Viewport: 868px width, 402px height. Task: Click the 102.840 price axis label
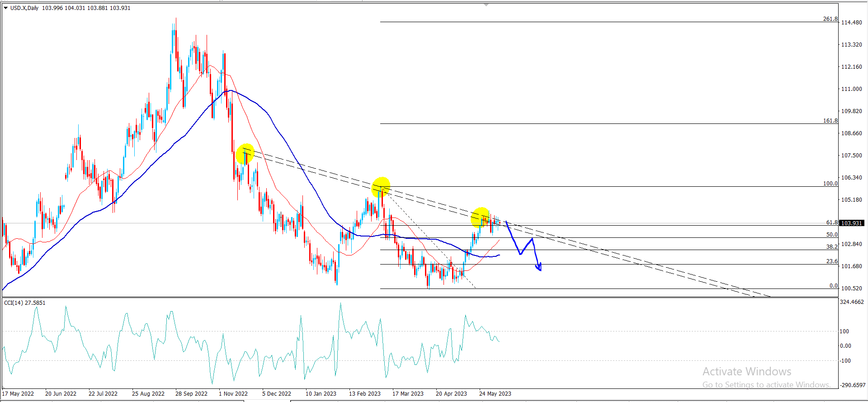pyautogui.click(x=851, y=244)
